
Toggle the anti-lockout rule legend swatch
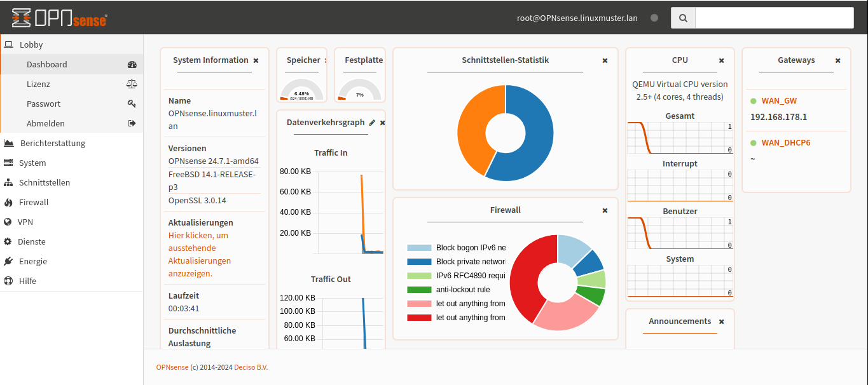coord(419,290)
